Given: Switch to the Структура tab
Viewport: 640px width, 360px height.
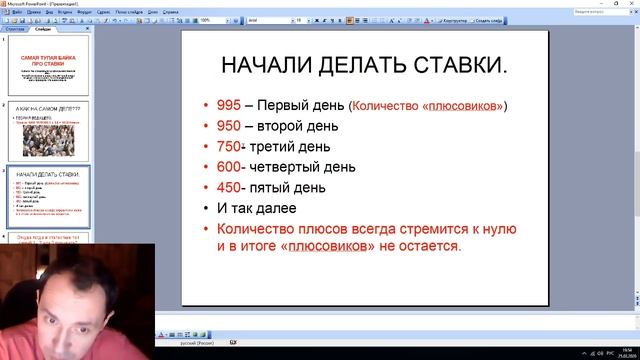Looking at the screenshot, I should [15, 29].
